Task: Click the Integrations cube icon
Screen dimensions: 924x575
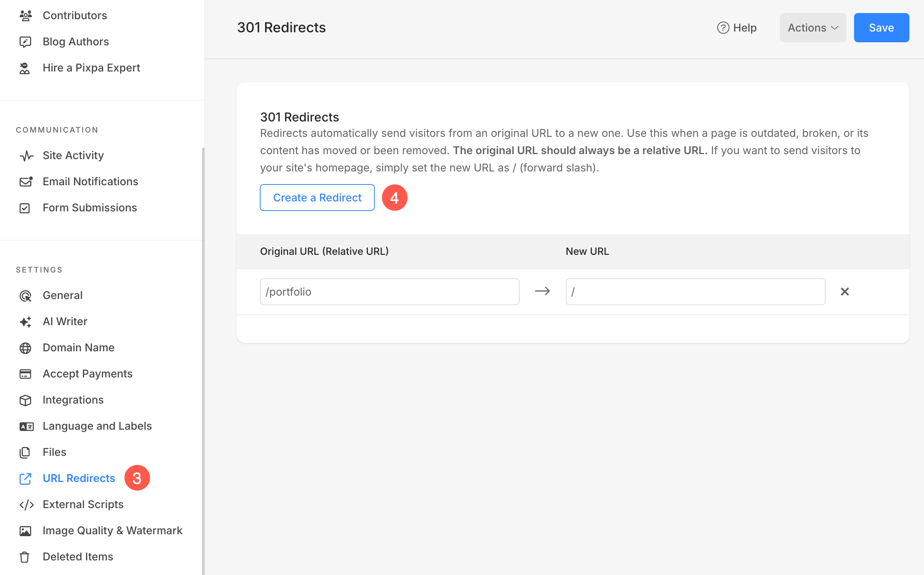Action: 25,400
